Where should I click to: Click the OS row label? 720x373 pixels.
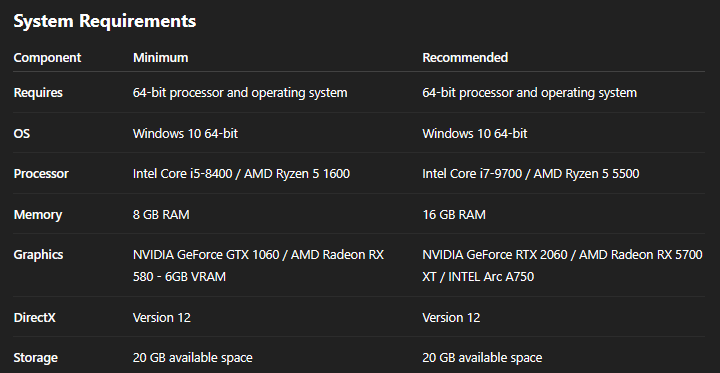point(22,134)
